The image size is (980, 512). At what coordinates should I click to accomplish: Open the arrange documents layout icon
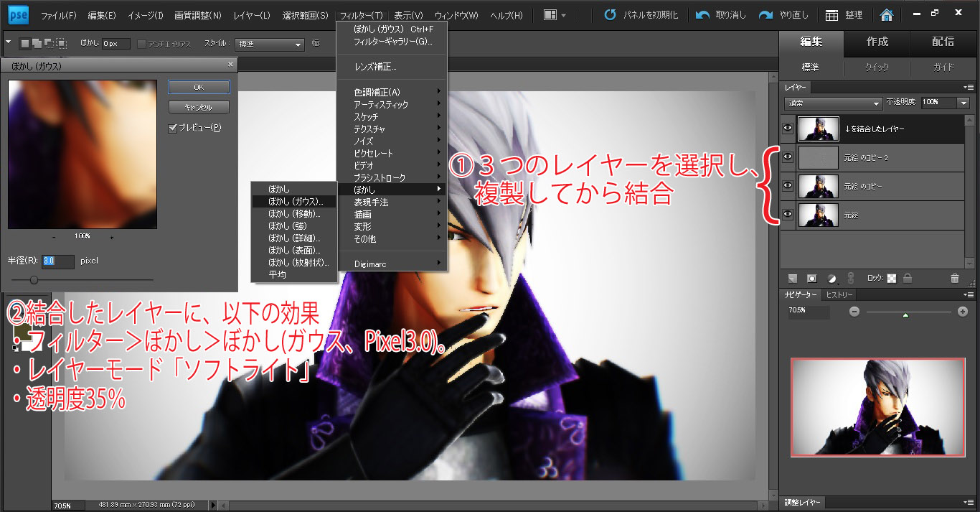pos(555,14)
